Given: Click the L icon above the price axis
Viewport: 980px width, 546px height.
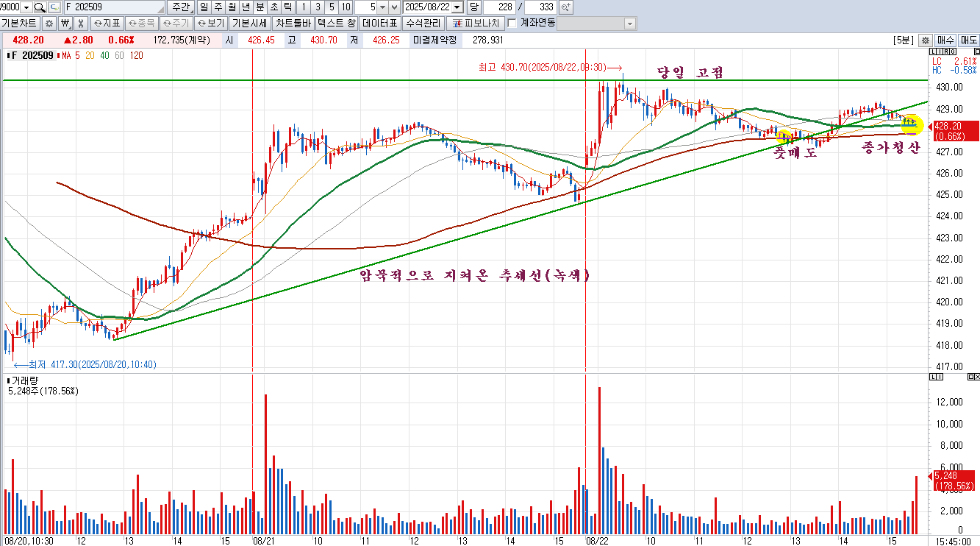Looking at the screenshot, I should point(933,52).
